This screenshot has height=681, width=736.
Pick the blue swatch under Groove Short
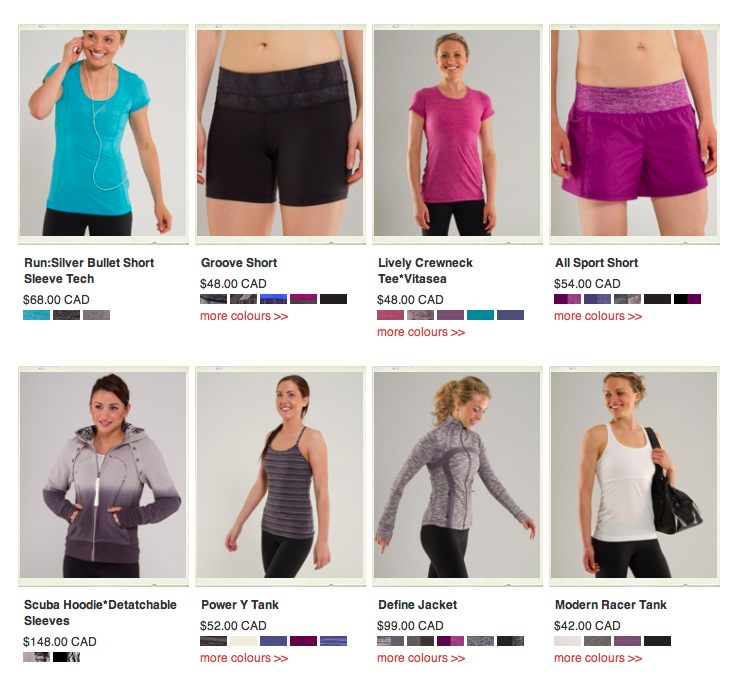pos(274,299)
